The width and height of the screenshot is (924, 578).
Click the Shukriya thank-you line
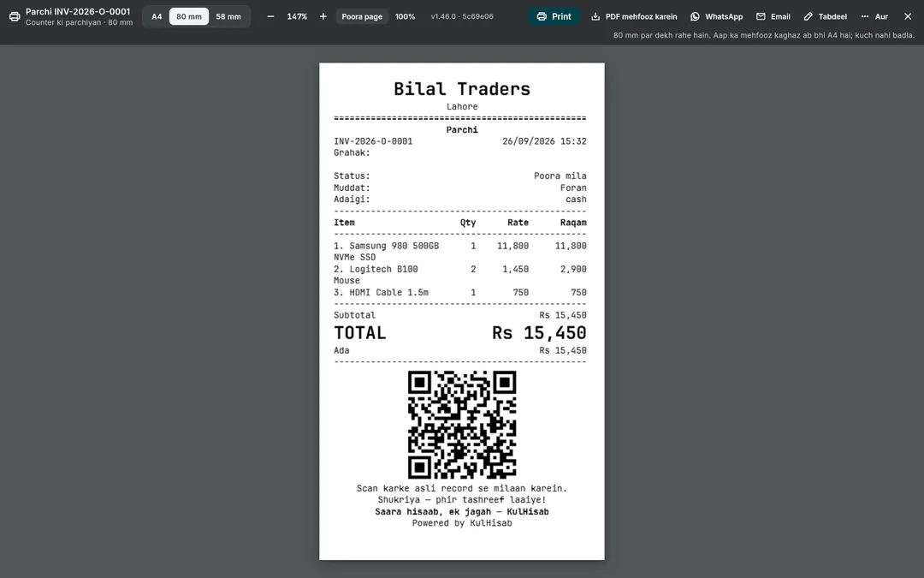pyautogui.click(x=462, y=500)
